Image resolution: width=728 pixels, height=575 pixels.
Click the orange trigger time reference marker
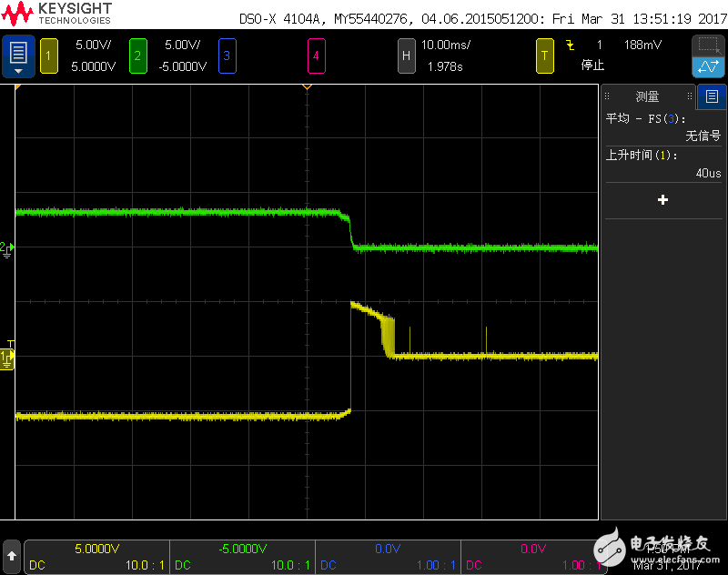[307, 86]
